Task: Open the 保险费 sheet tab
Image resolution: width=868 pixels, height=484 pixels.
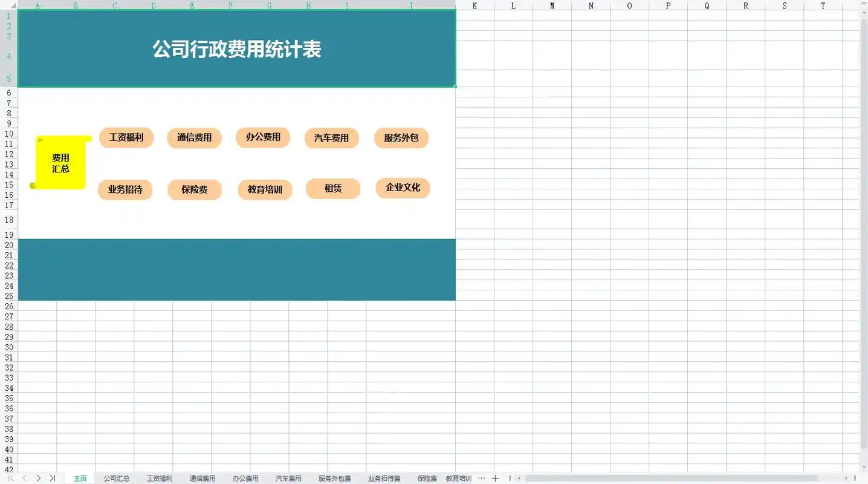Action: pos(427,478)
